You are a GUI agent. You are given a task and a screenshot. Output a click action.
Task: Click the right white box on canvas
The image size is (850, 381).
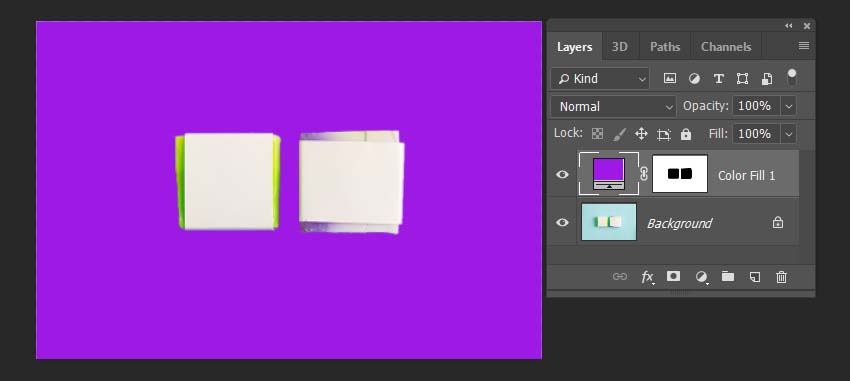[x=352, y=182]
